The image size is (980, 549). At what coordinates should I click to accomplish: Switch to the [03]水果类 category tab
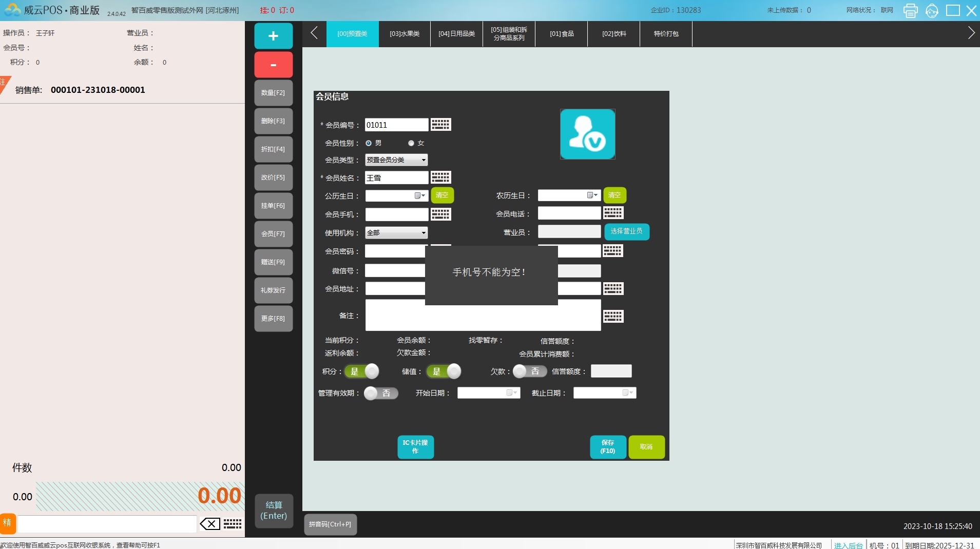[405, 34]
